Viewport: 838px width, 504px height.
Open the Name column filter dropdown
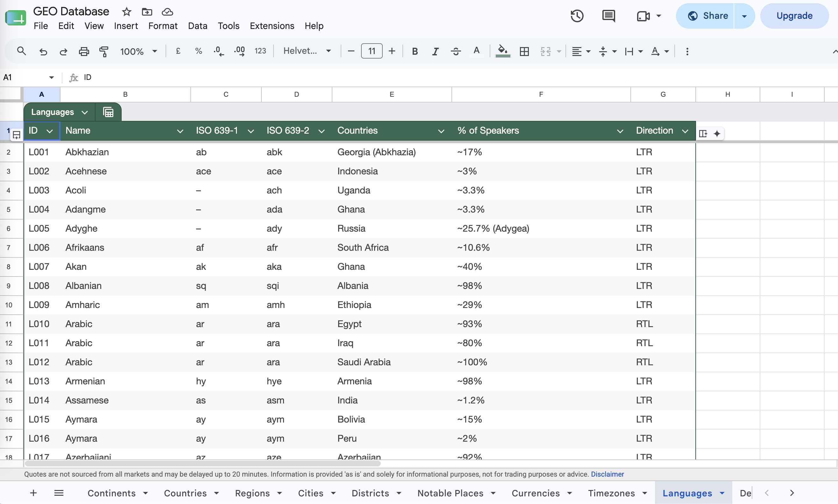click(x=180, y=131)
